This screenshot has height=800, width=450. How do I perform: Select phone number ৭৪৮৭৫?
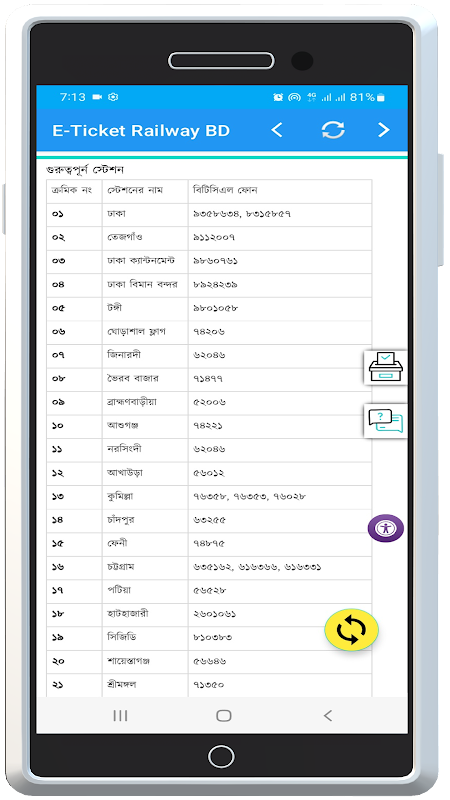point(209,543)
